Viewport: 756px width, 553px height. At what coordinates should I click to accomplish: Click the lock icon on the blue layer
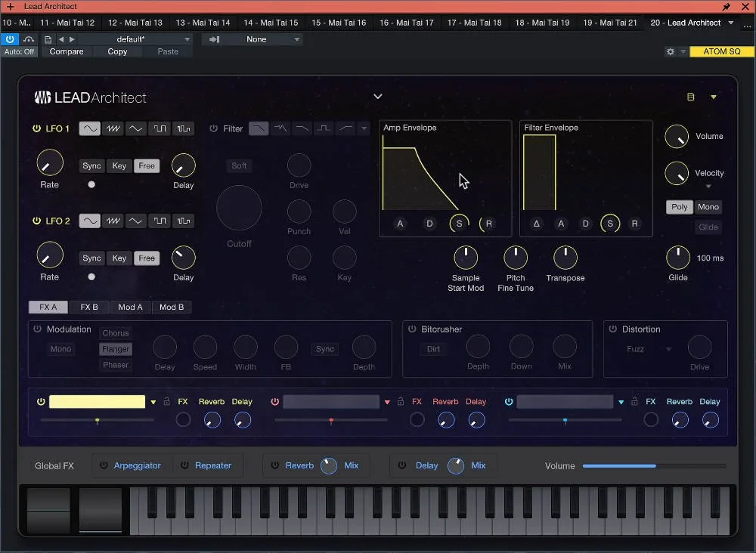[x=634, y=401]
